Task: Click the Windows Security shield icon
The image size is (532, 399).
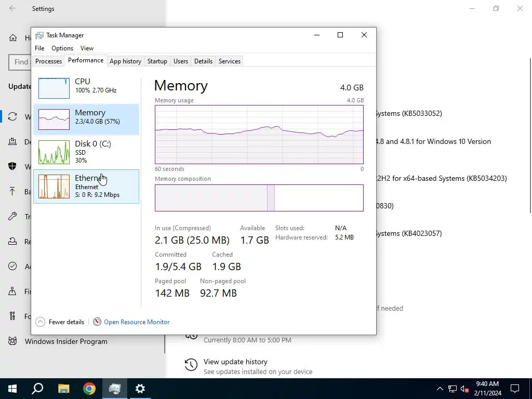Action: point(12,166)
